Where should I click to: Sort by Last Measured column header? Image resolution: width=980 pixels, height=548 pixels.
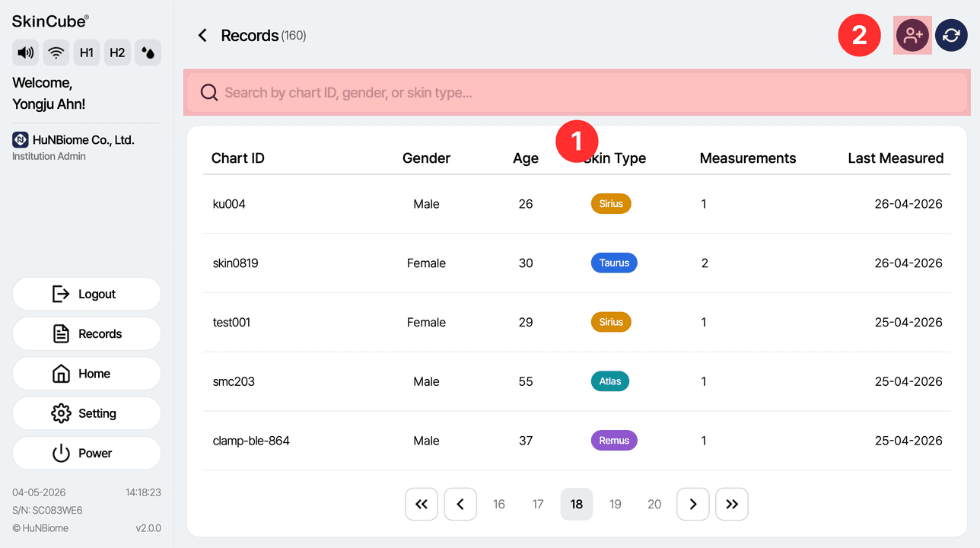(x=896, y=158)
